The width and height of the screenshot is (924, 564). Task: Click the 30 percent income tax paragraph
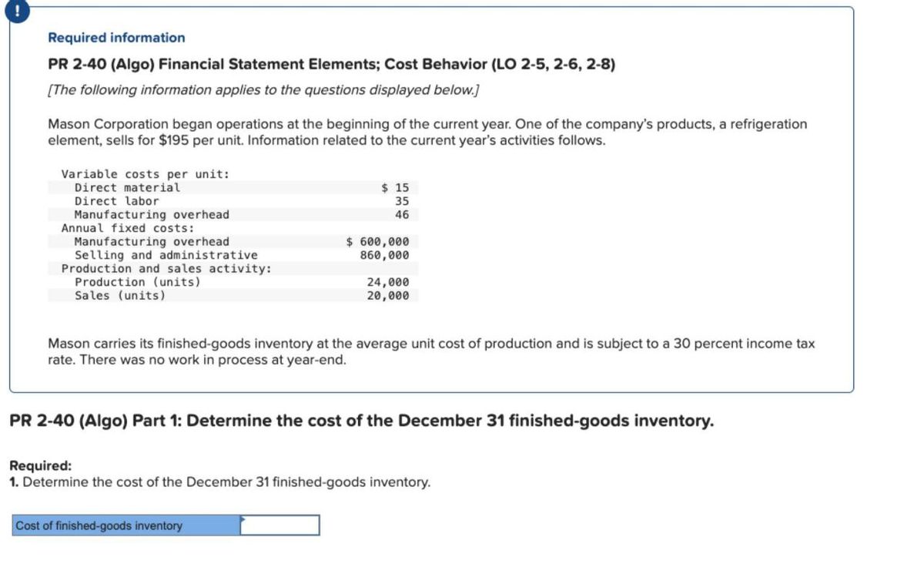[431, 351]
